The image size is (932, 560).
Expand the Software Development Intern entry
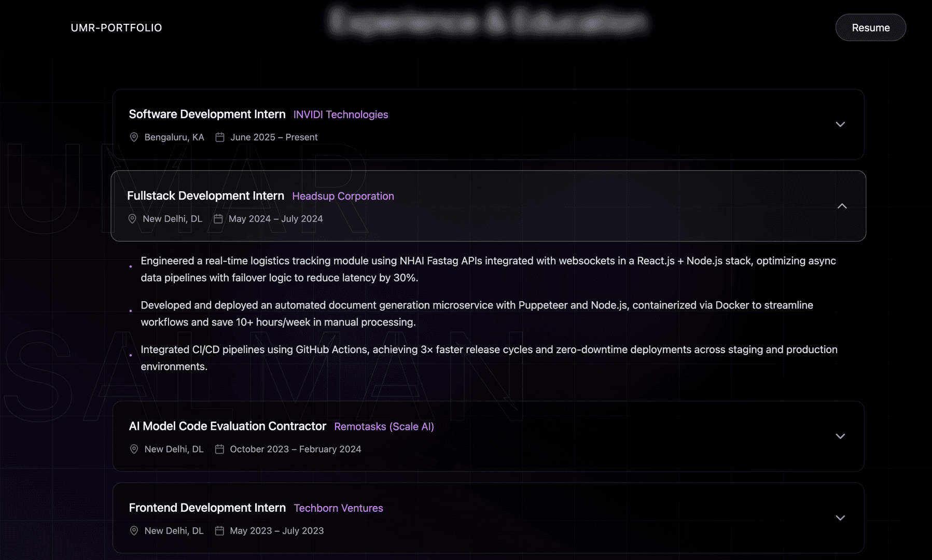tap(840, 124)
